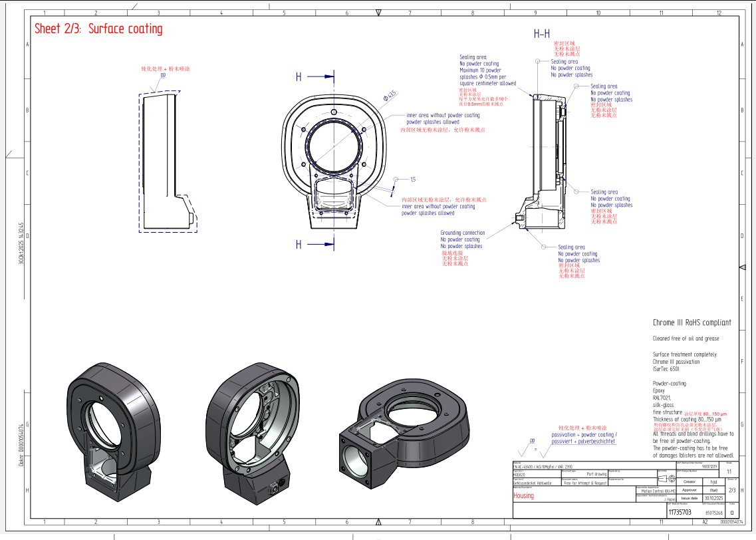This screenshot has height=540, width=756.
Task: Click the red 'Housing' title block text
Action: click(523, 496)
